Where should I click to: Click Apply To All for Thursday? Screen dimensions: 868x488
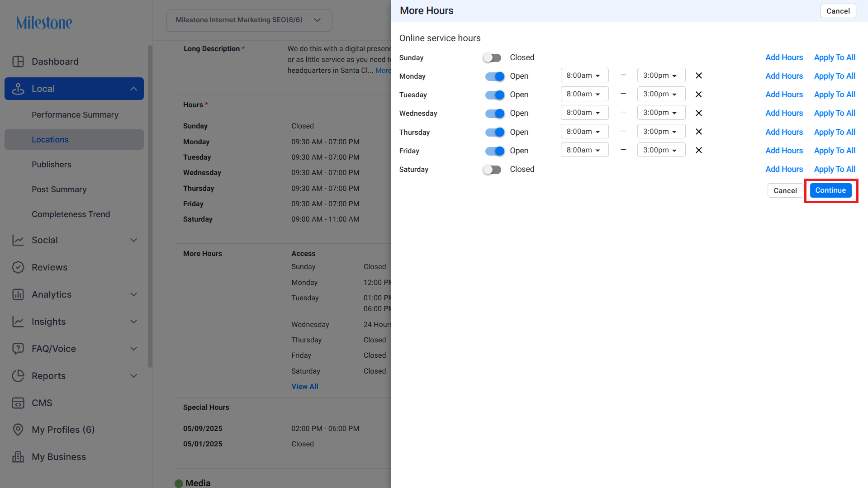click(x=835, y=132)
